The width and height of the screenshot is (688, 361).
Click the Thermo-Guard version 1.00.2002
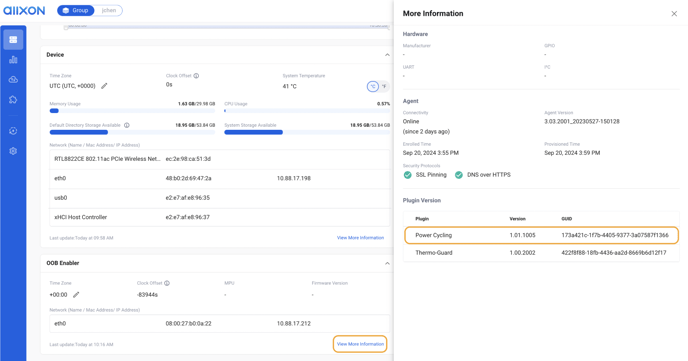click(x=522, y=253)
